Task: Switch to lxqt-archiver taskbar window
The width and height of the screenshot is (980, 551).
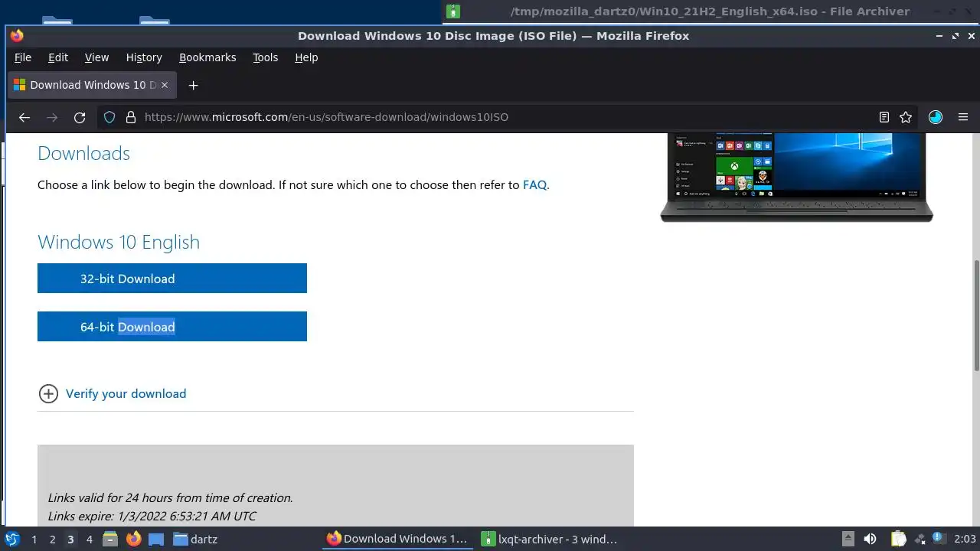Action: pos(549,539)
